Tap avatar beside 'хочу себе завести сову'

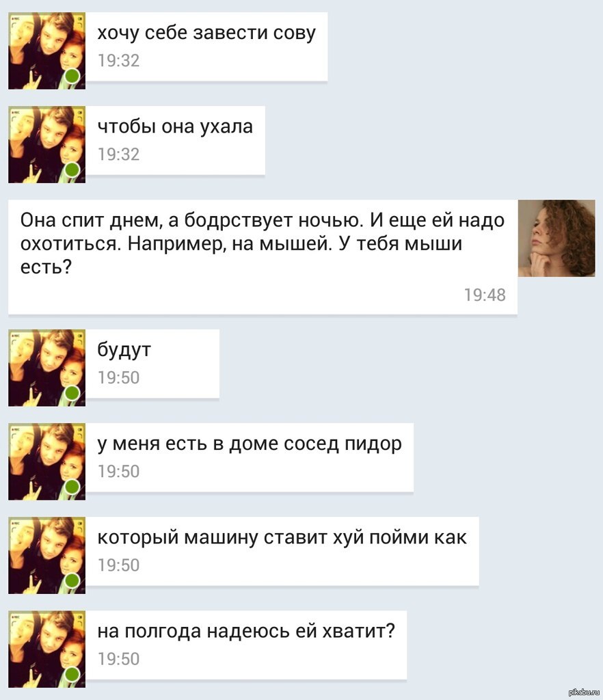[47, 51]
